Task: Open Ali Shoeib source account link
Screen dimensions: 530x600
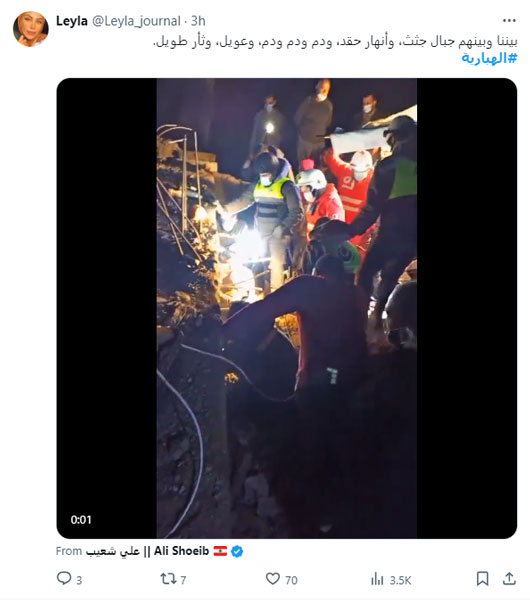Action: [147, 551]
